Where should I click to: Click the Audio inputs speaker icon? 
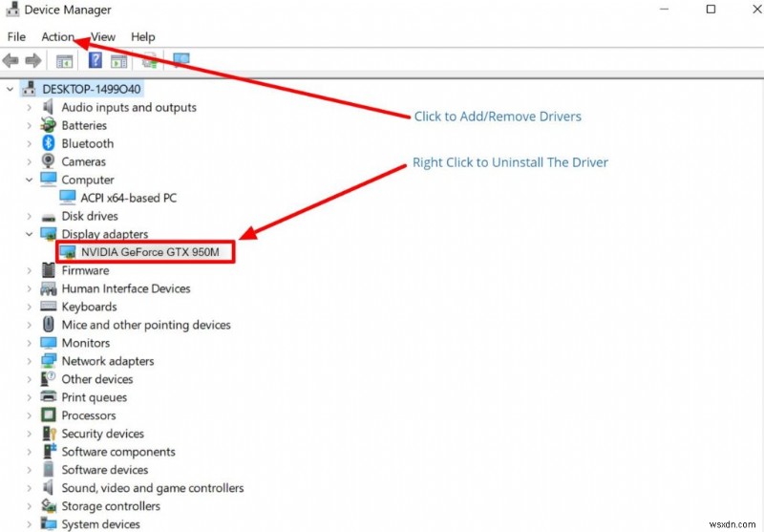(48, 107)
